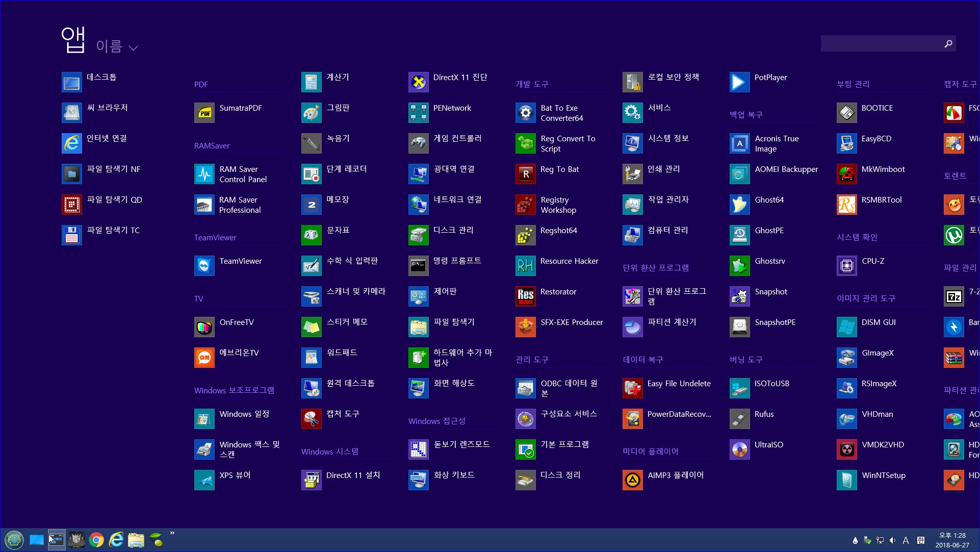Open SFX-EXE Producer icon
Image resolution: width=980 pixels, height=552 pixels.
526,327
